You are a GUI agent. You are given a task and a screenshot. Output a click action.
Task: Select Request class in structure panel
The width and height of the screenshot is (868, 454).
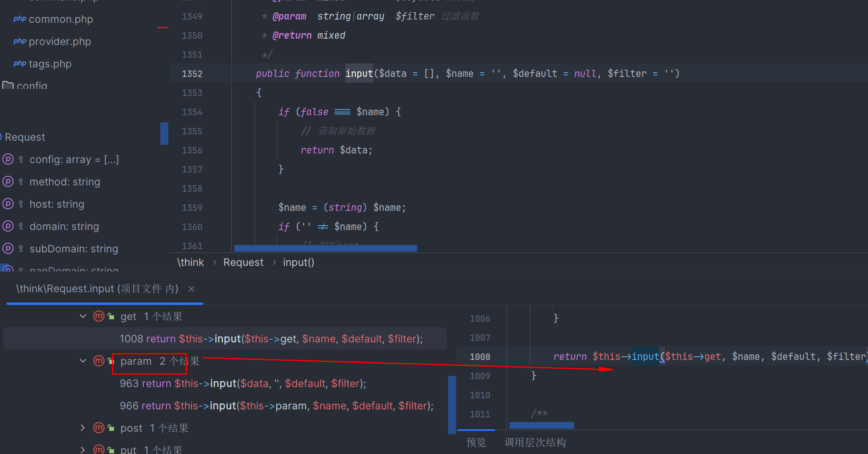(25, 137)
